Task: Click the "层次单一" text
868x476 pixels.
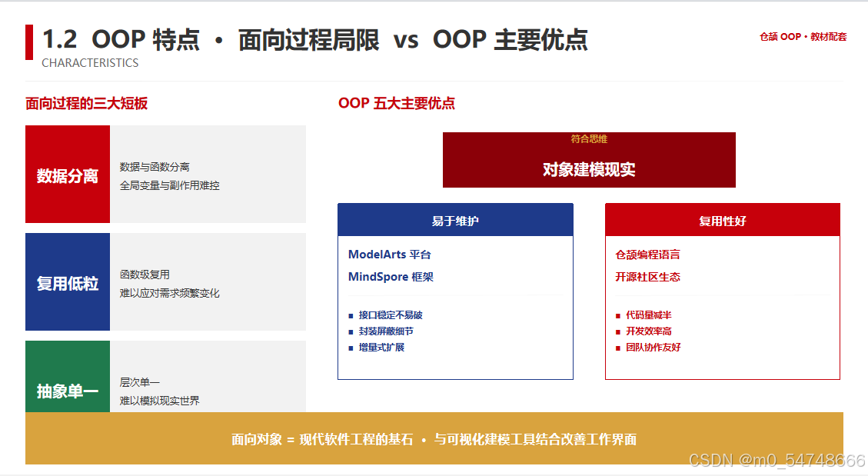Action: click(139, 382)
